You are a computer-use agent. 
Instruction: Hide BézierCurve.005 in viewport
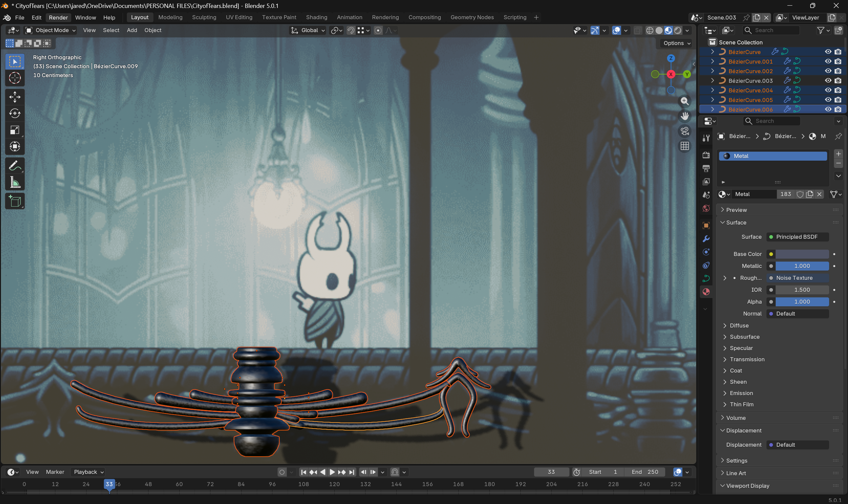point(828,100)
